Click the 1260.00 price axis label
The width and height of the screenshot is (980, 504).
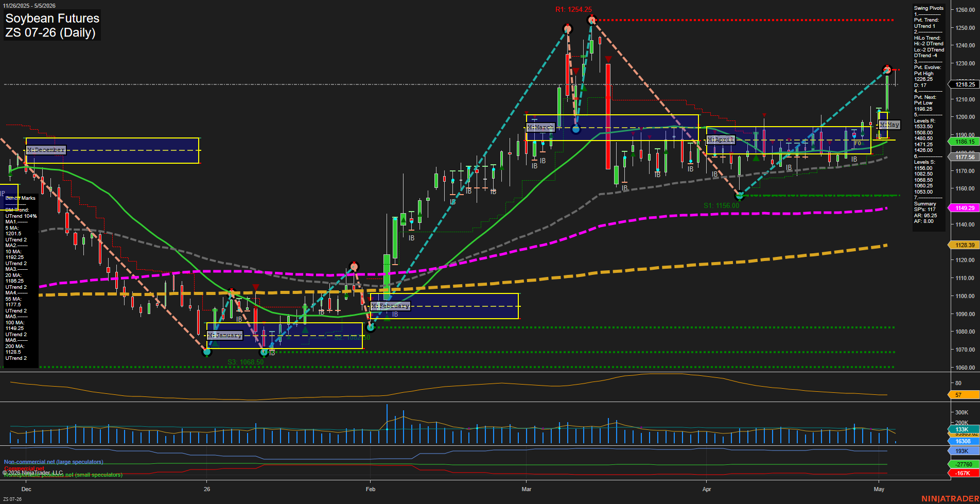click(965, 10)
